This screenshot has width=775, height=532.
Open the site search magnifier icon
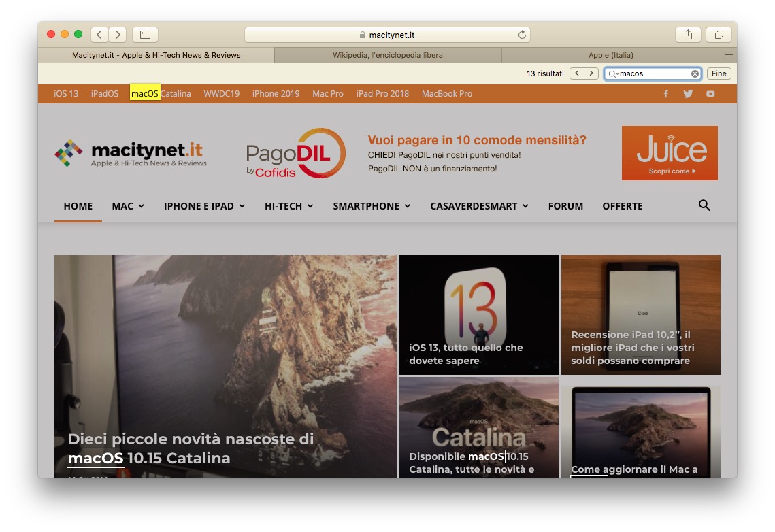(x=704, y=205)
